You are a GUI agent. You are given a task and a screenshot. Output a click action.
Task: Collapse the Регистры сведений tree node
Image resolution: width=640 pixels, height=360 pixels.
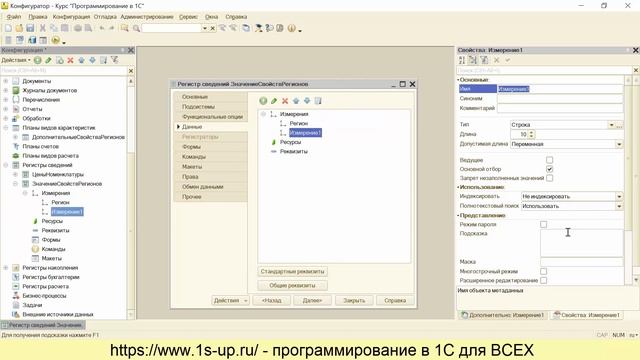(x=6, y=165)
